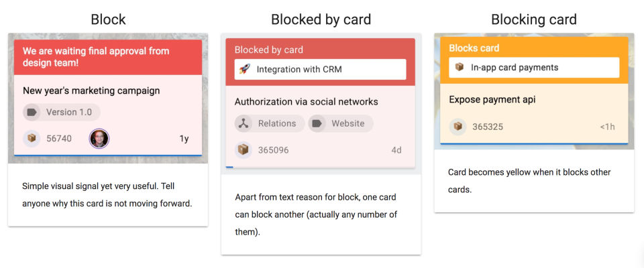The image size is (644, 268).
Task: Click the rocket icon beside Integration with CRM
Action: tap(245, 69)
